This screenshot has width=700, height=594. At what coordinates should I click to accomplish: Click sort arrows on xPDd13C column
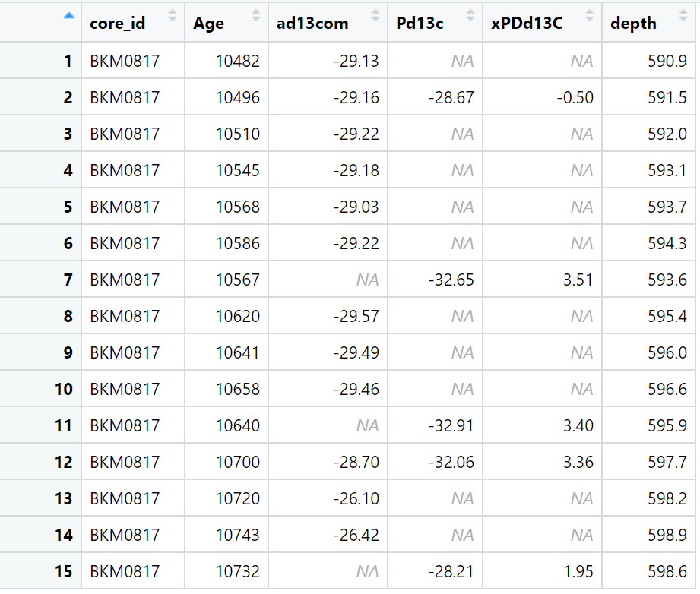point(590,16)
